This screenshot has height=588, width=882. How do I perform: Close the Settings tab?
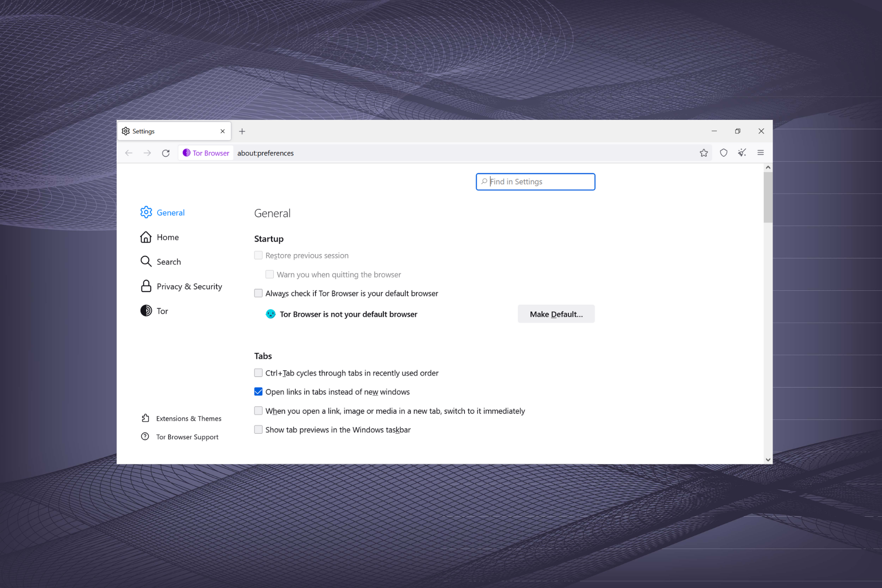[x=223, y=131]
